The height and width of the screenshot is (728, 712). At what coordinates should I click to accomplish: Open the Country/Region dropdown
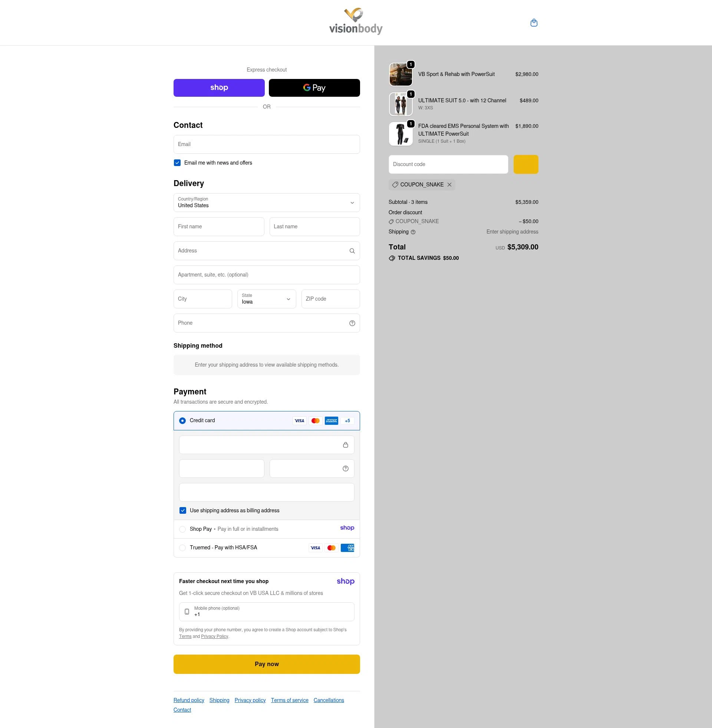point(266,203)
